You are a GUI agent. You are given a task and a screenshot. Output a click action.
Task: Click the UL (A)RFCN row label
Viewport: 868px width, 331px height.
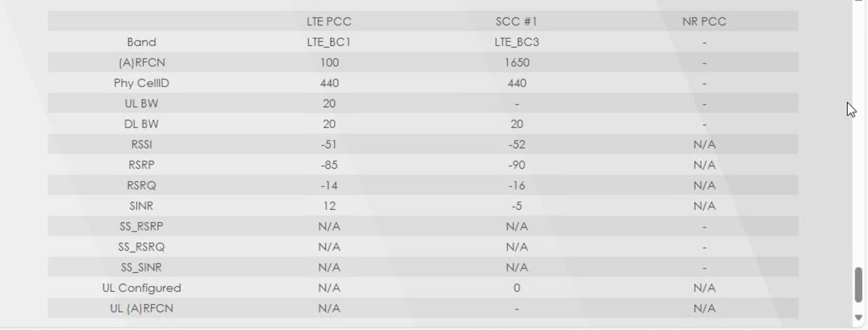click(x=141, y=308)
